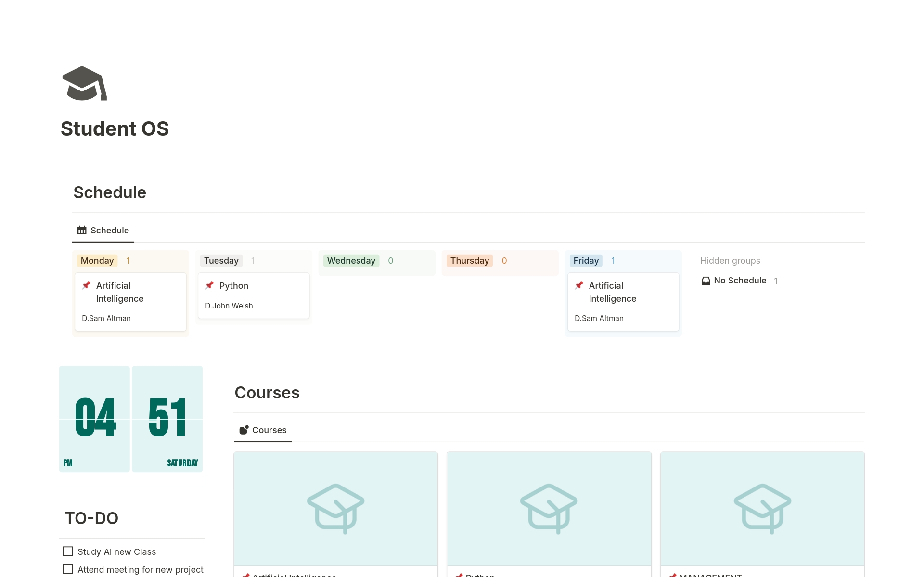Click the calendar icon on the Schedule tab

(82, 230)
